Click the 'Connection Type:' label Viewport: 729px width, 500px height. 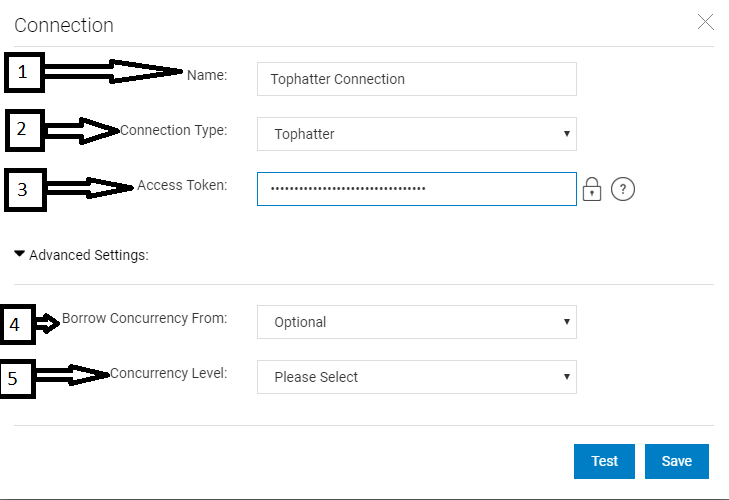pos(173,130)
